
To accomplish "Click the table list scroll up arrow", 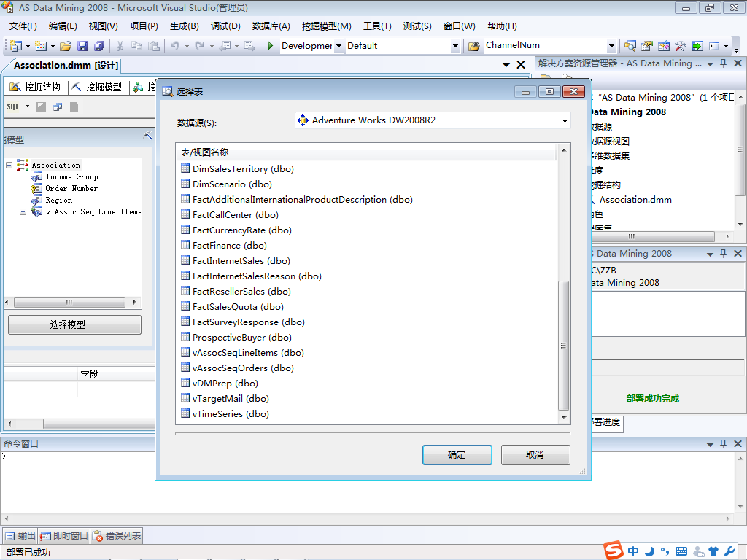I will (564, 150).
